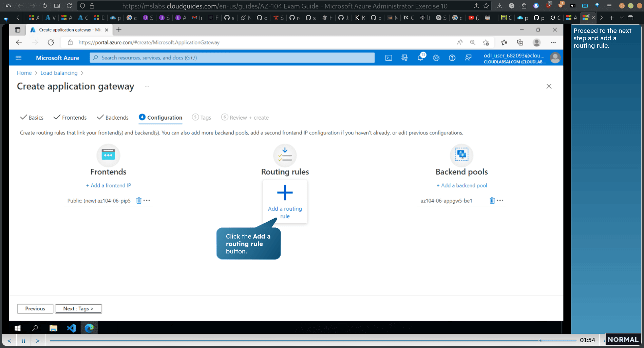This screenshot has height=348, width=644.
Task: Open Edge tab actions menu icon
Action: tap(18, 30)
